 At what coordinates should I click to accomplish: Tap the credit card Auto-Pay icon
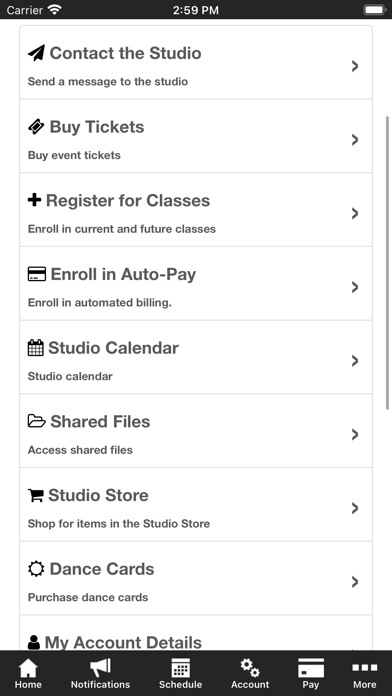[36, 274]
